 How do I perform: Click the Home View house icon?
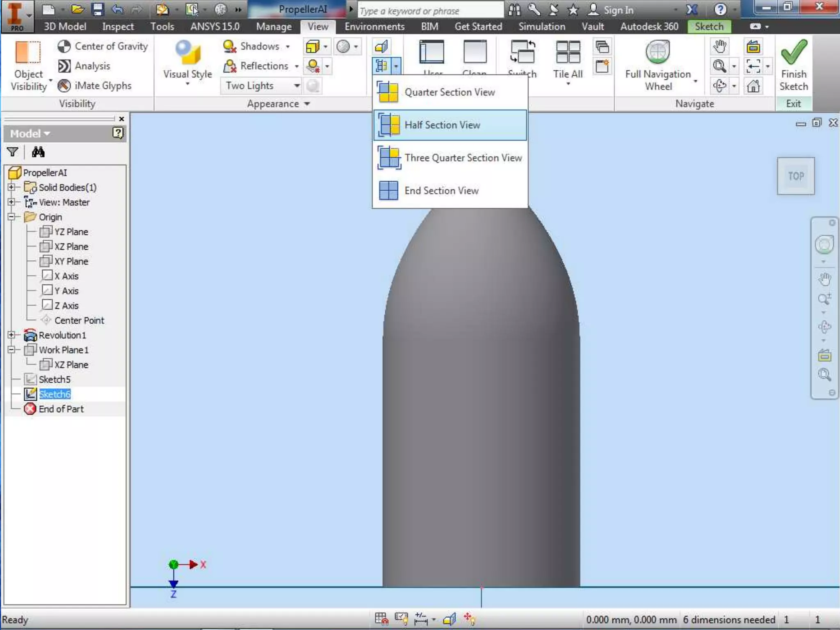(753, 86)
